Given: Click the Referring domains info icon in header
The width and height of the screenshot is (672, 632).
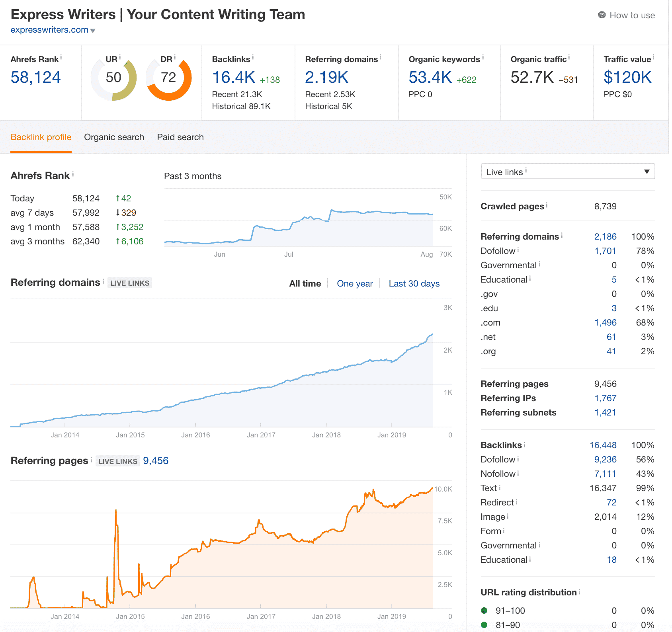Looking at the screenshot, I should click(x=380, y=57).
